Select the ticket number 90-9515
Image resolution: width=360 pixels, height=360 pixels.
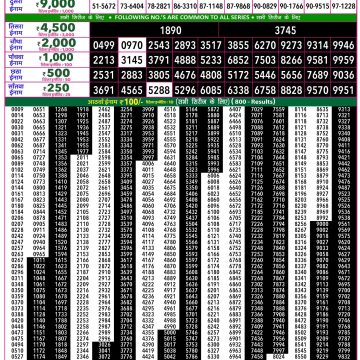pos(317,6)
